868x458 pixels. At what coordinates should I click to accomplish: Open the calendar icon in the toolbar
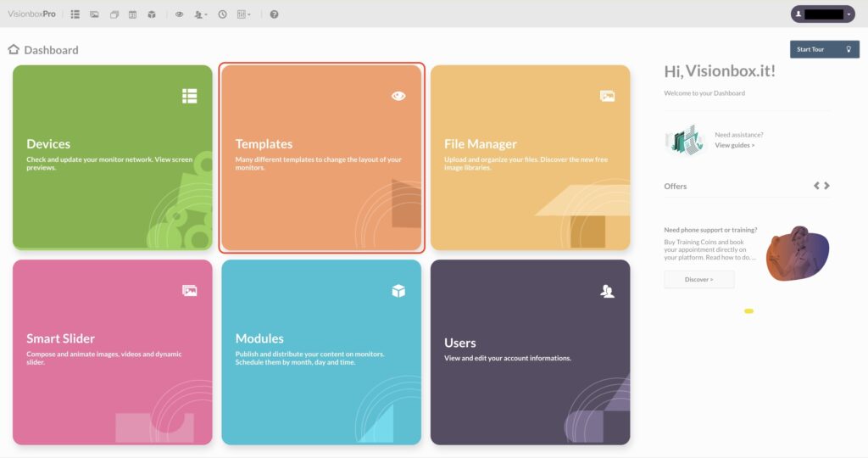[133, 14]
